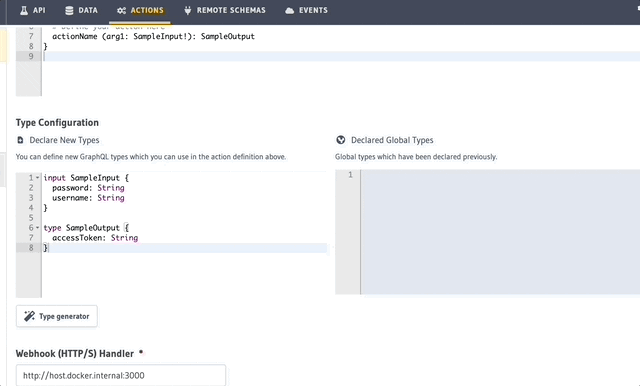Select the ACTIONS tab
Screen dimensions: 640x386
tap(140, 11)
